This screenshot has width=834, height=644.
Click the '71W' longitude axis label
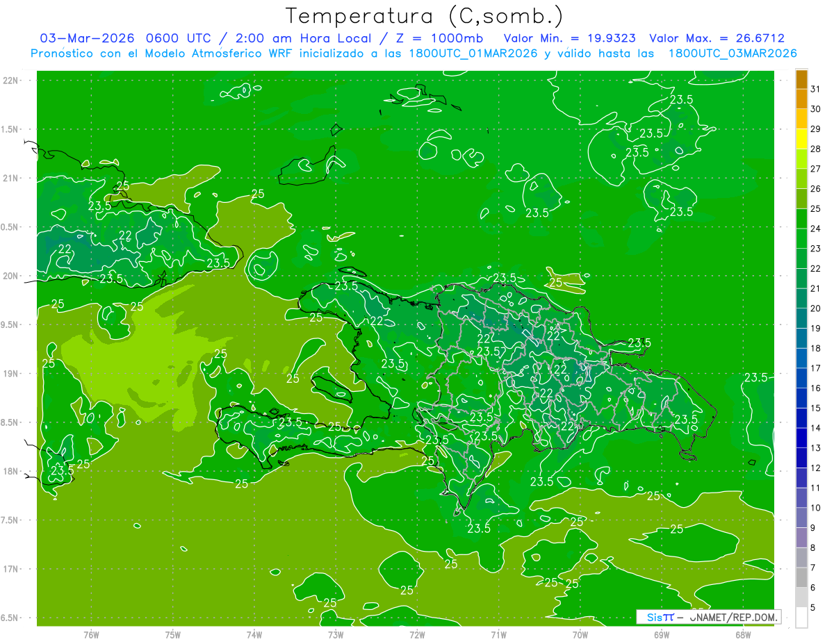pyautogui.click(x=498, y=634)
